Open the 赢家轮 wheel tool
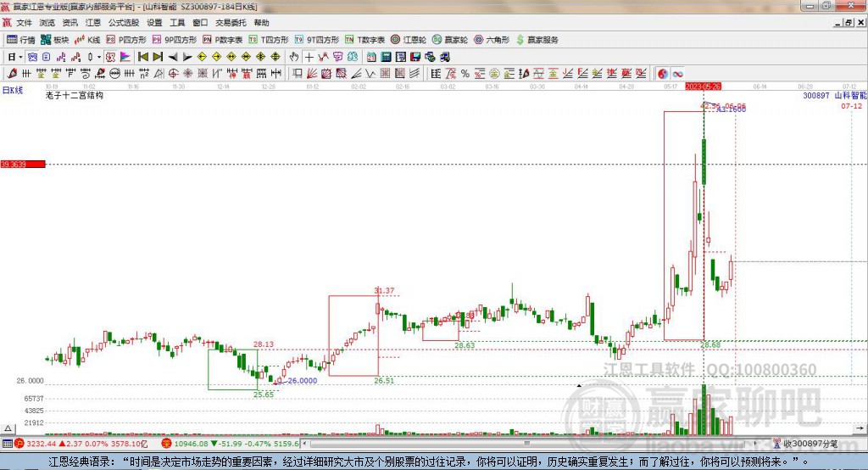The image size is (868, 470). (450, 40)
